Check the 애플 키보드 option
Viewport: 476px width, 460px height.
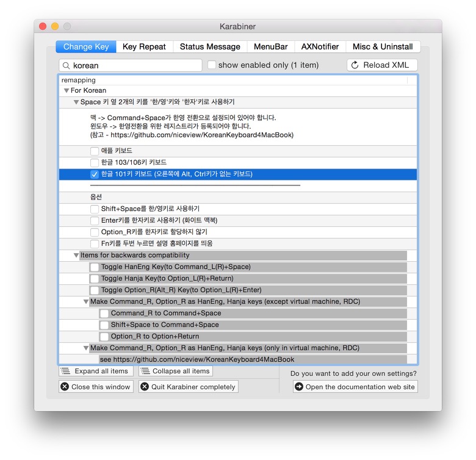pyautogui.click(x=95, y=151)
